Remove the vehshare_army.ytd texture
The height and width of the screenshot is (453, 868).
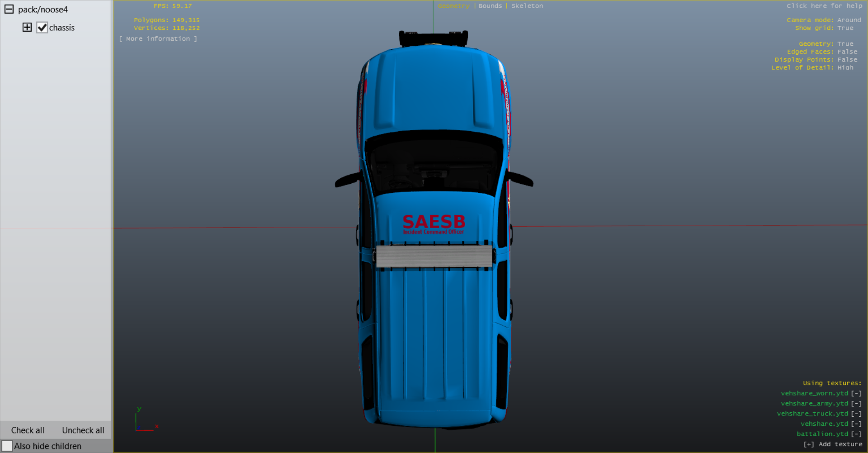pos(856,404)
